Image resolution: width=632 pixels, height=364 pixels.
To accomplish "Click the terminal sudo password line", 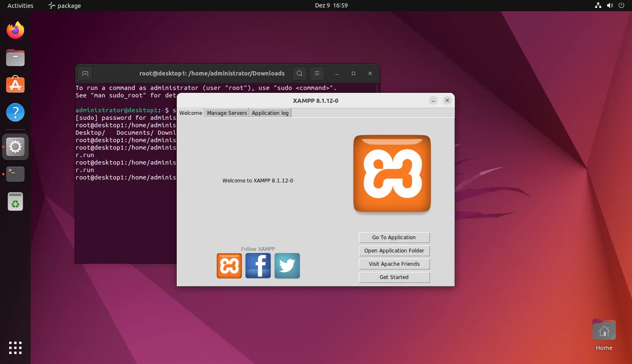I will tap(126, 118).
